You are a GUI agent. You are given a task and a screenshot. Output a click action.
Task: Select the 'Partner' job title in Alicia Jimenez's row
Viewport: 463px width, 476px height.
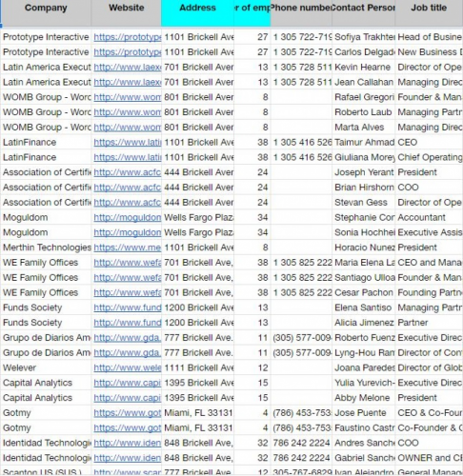429,323
